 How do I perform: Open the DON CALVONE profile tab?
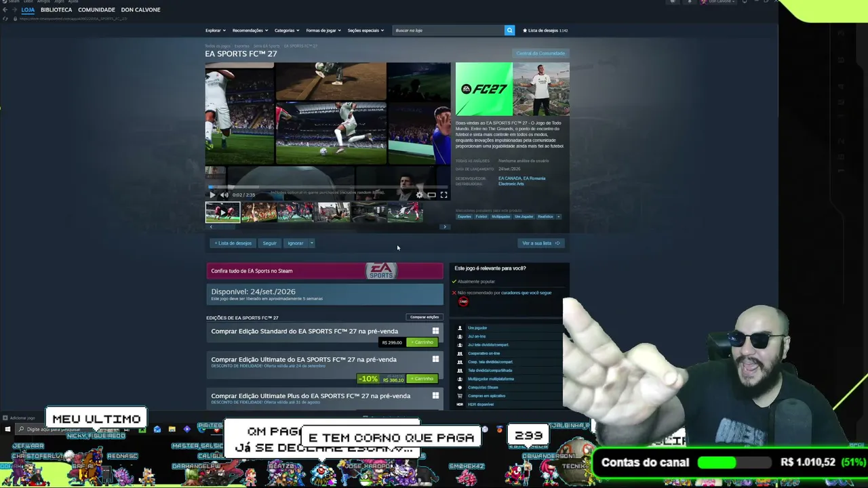click(x=140, y=9)
